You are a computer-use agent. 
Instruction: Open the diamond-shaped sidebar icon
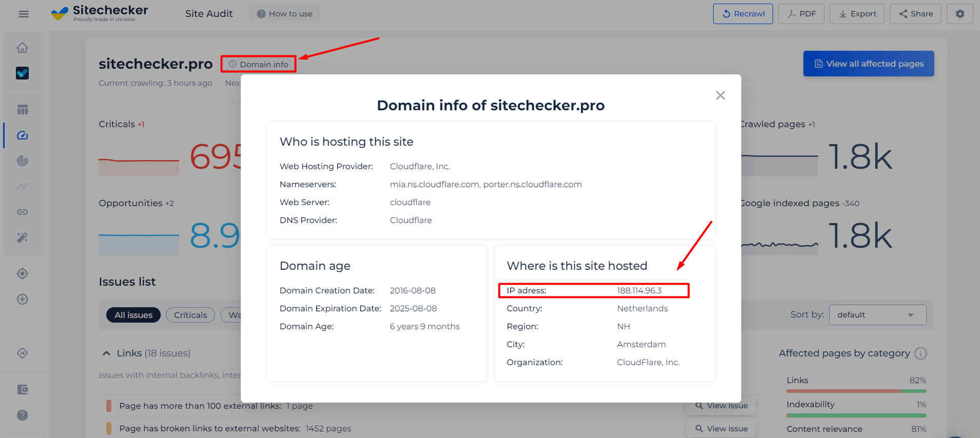[23, 353]
